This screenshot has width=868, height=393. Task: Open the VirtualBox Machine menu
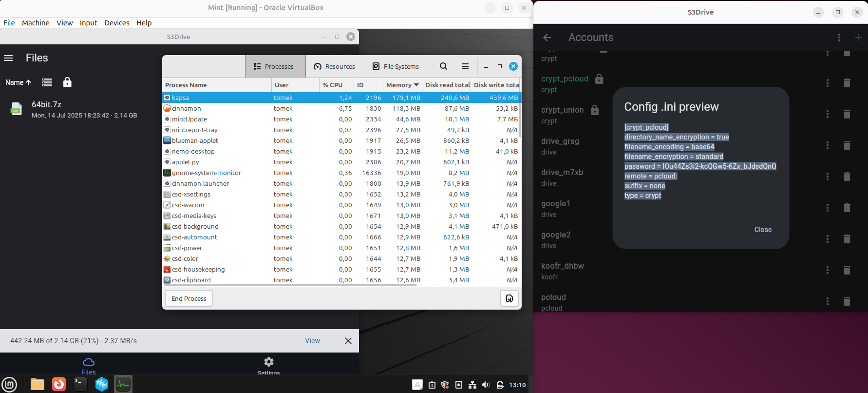pyautogui.click(x=36, y=22)
